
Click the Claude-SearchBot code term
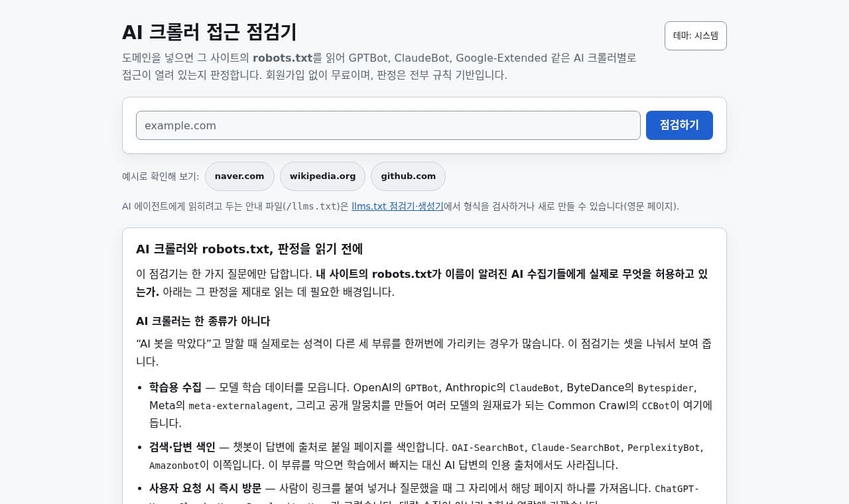[x=576, y=448]
